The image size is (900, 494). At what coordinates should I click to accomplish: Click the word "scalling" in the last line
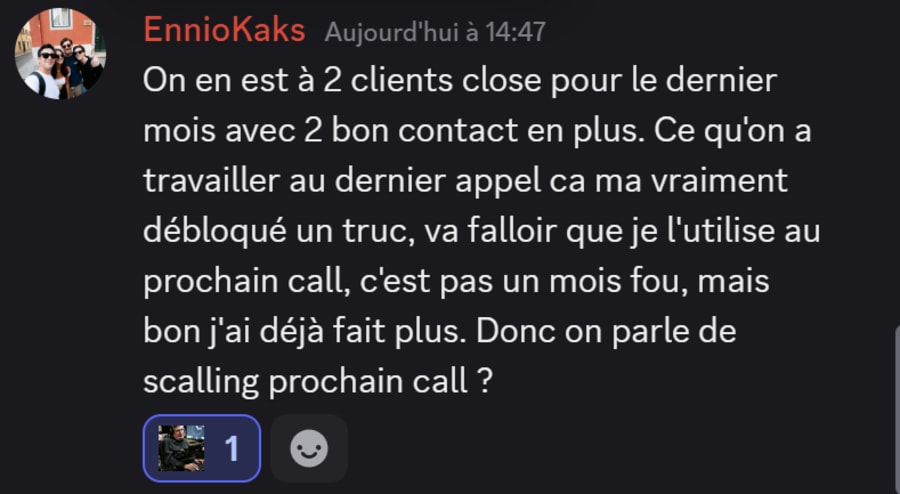coord(201,382)
